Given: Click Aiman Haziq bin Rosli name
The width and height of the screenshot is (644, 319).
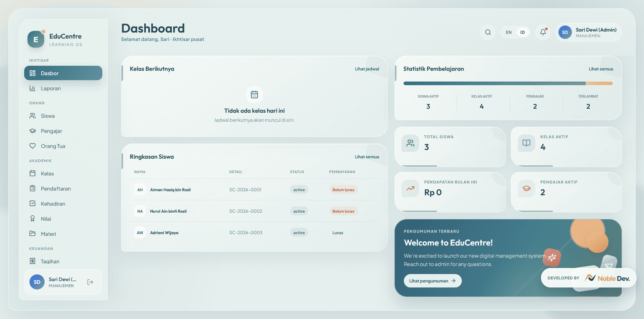Looking at the screenshot, I should (x=170, y=190).
